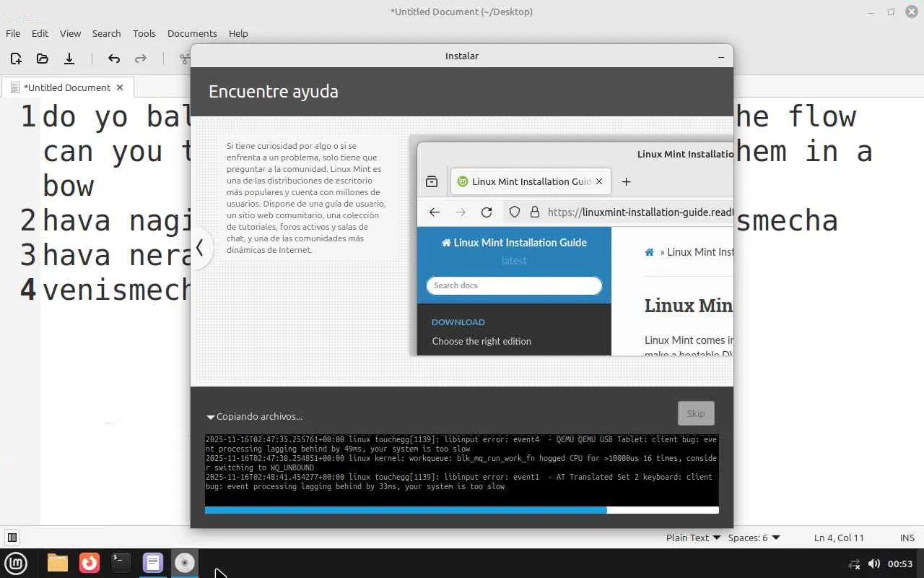Click the 00:53 clock in the panel
Viewport: 924px width, 578px height.
[900, 564]
